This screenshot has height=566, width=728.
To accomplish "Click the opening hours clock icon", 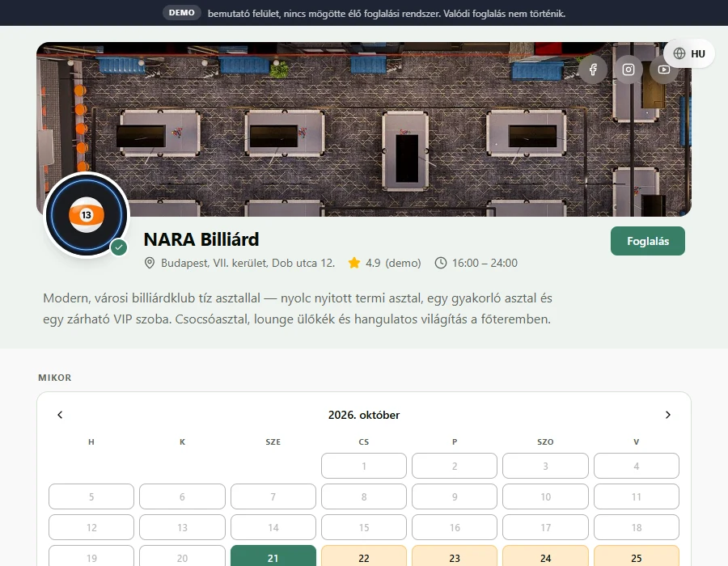I will [x=441, y=263].
